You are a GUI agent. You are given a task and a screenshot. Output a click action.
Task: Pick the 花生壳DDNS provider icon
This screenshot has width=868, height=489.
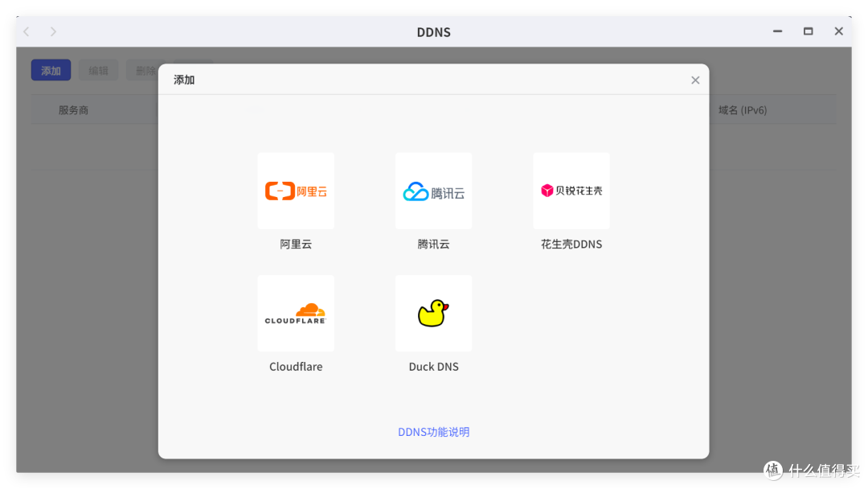[571, 191]
